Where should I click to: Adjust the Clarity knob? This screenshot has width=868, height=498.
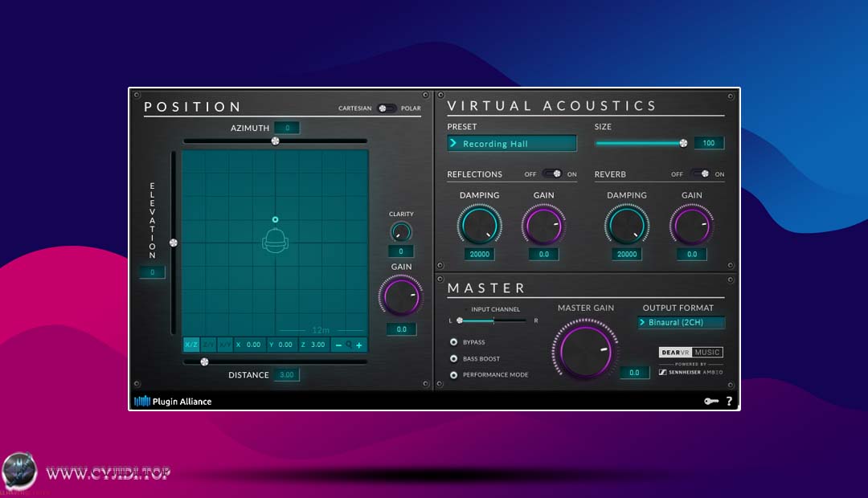click(401, 232)
